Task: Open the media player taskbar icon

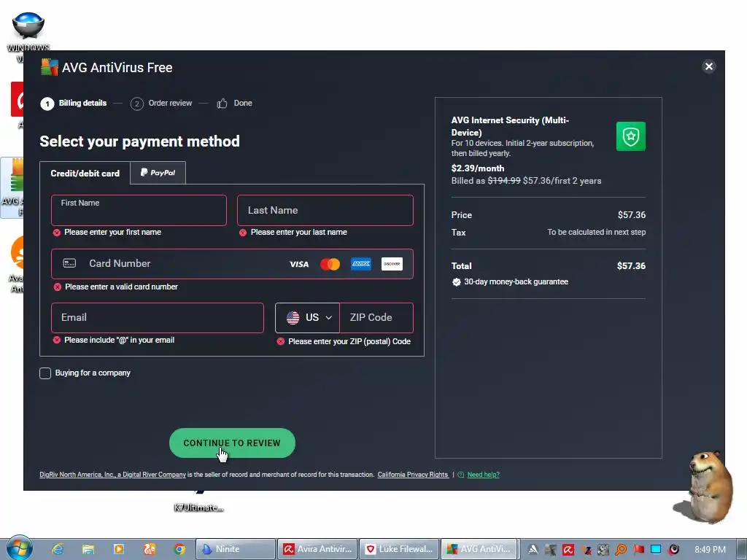Action: (x=119, y=549)
